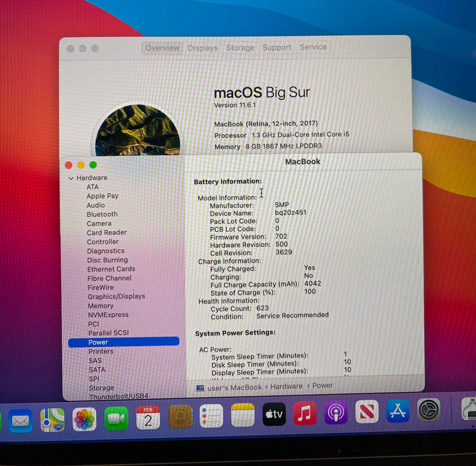Choose NVMExpress in the sidebar
The height and width of the screenshot is (466, 476).
[108, 315]
